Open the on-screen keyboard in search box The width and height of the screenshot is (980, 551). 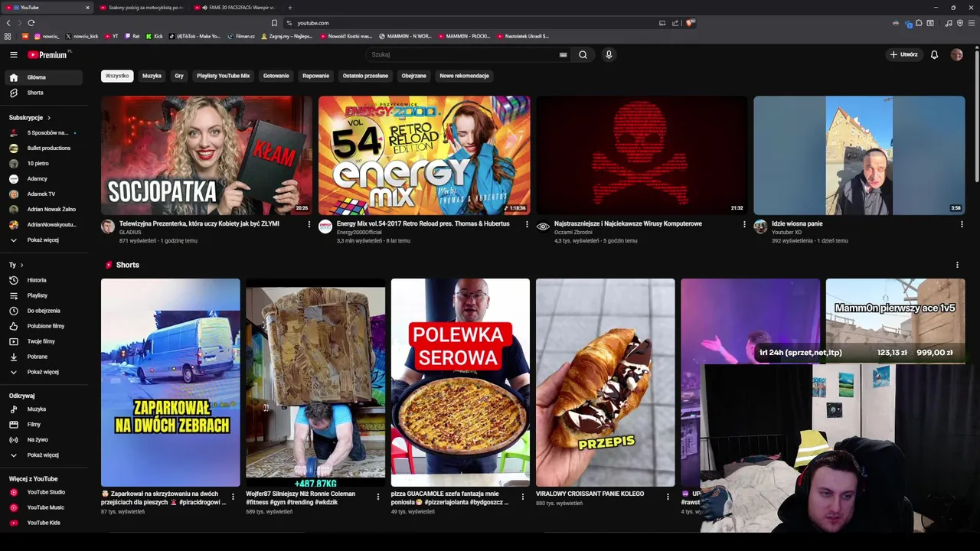(563, 54)
